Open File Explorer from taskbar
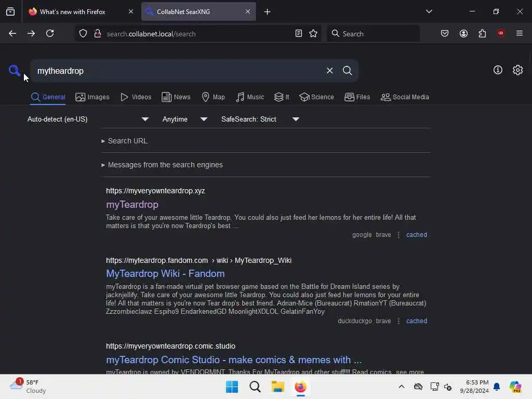The width and height of the screenshot is (532, 399). click(277, 387)
